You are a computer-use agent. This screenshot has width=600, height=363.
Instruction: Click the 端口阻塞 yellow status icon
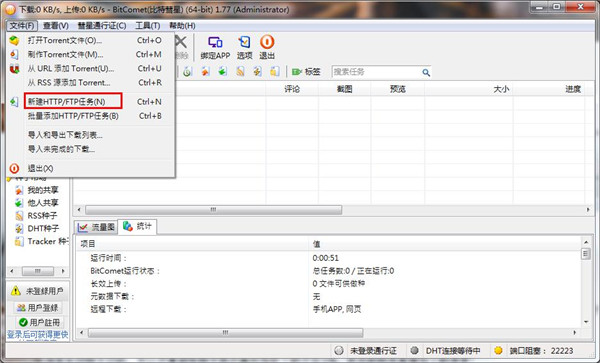click(498, 350)
